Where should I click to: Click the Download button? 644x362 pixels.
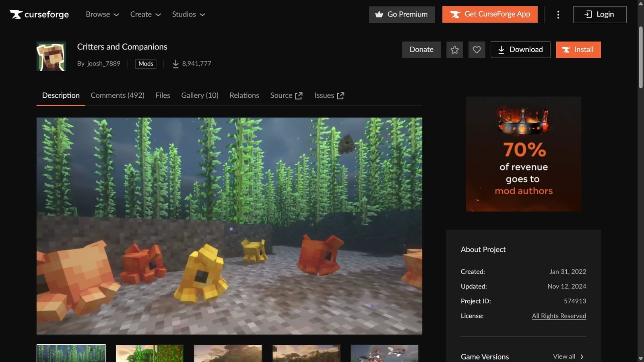[x=520, y=49]
